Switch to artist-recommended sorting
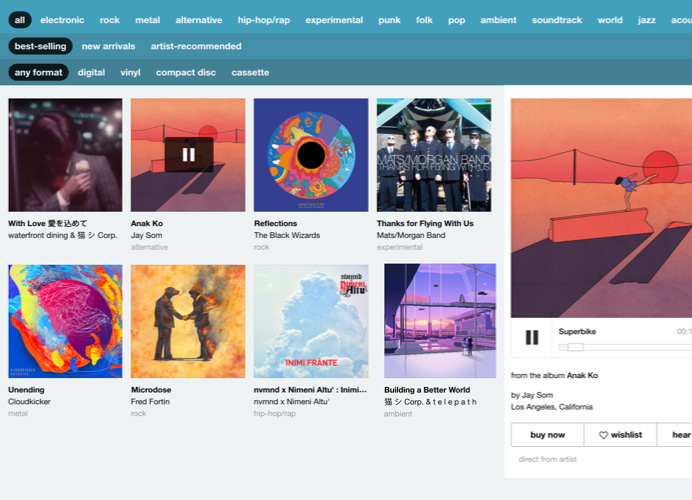Image resolution: width=692 pixels, height=500 pixels. pyautogui.click(x=196, y=46)
